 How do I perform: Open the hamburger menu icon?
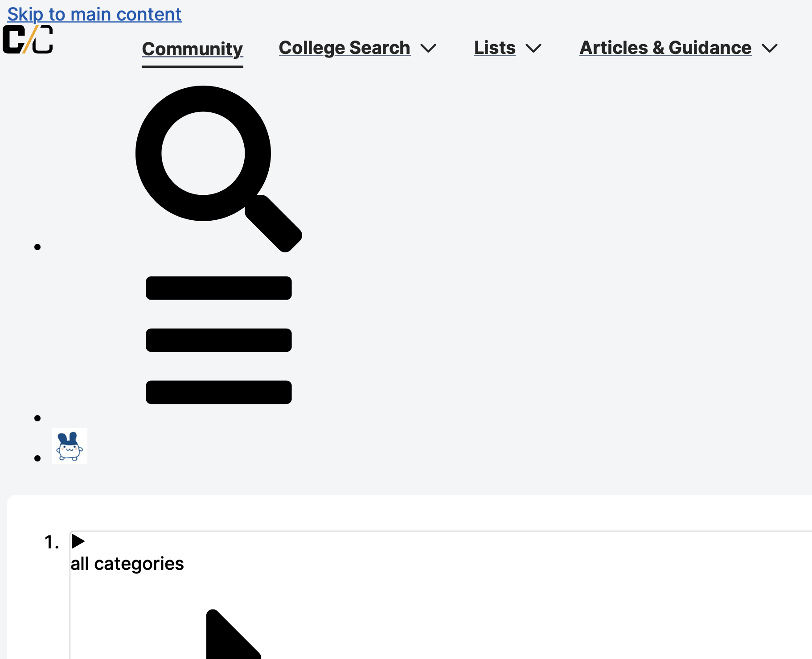click(219, 340)
